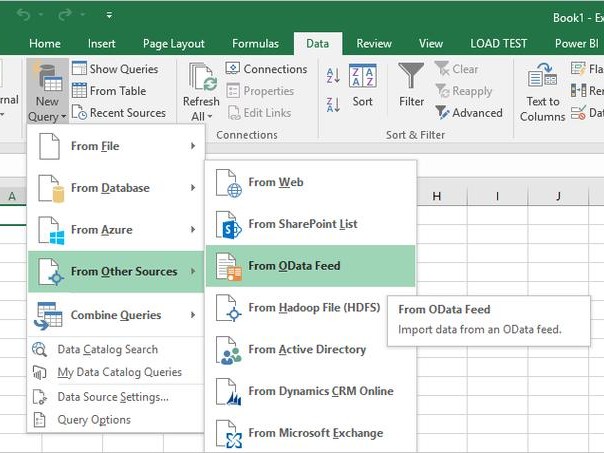Select column A header
The height and width of the screenshot is (453, 604).
[12, 196]
